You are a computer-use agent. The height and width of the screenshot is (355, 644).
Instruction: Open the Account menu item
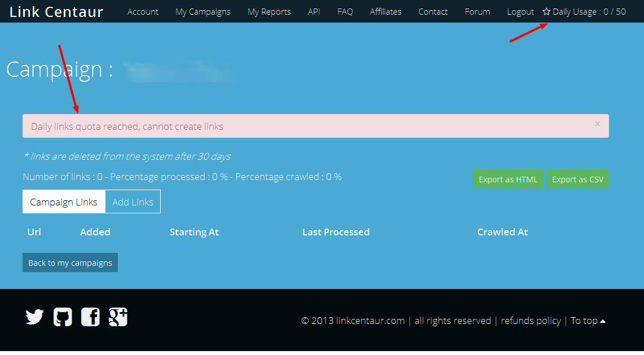143,12
